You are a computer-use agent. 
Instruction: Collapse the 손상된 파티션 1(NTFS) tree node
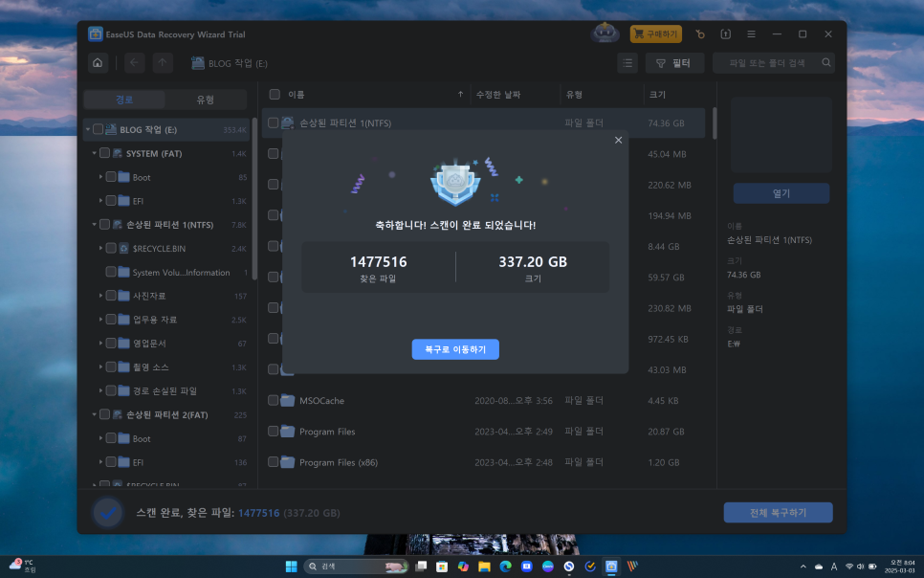(x=95, y=225)
